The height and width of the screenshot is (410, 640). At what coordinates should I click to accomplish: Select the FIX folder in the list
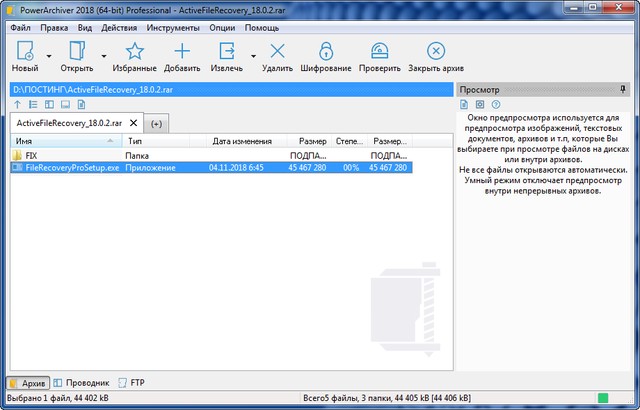(x=31, y=156)
